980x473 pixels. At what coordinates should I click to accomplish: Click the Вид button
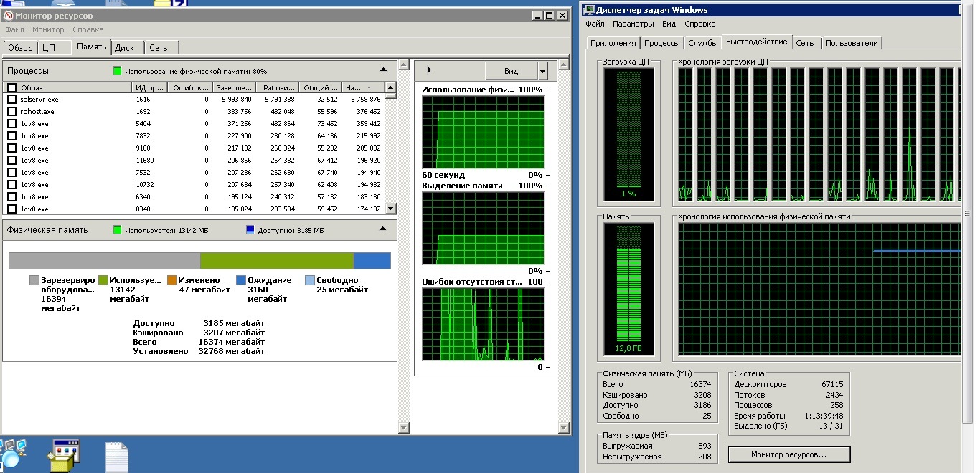pos(512,71)
